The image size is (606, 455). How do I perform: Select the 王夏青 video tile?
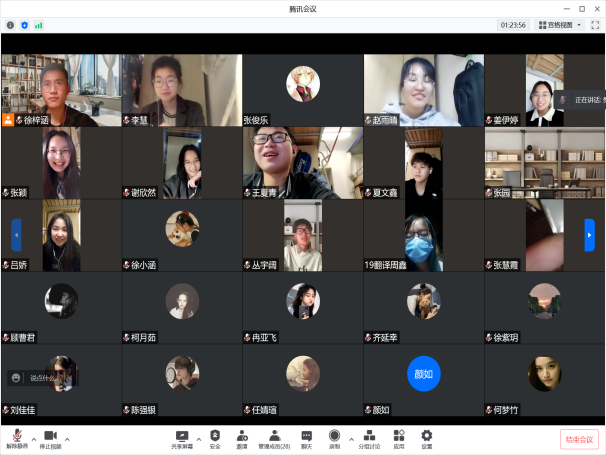click(302, 163)
